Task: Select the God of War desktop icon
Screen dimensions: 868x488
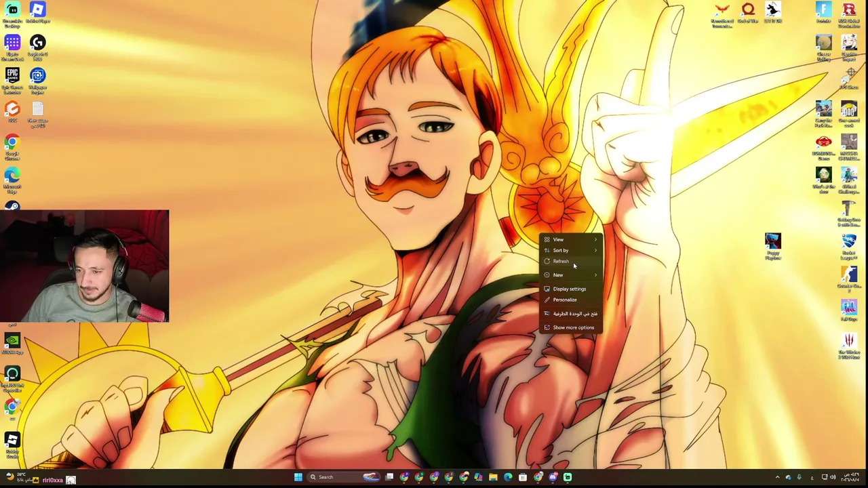Action: (x=748, y=12)
